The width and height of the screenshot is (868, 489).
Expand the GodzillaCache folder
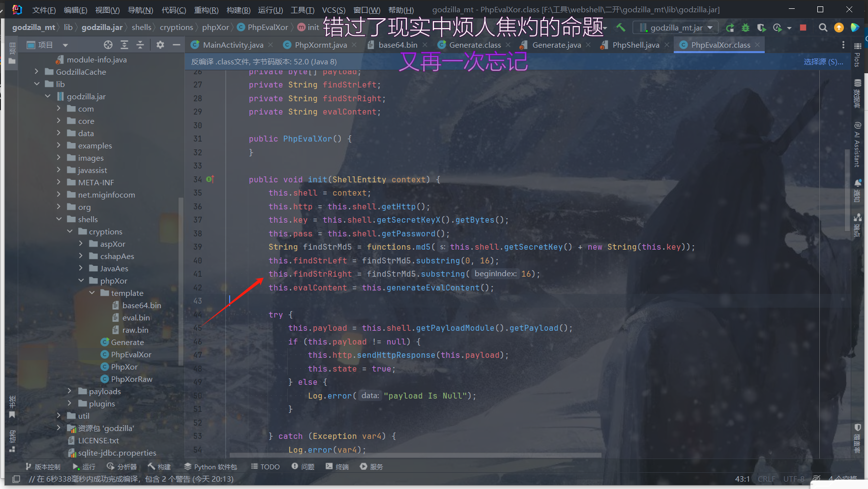click(36, 72)
